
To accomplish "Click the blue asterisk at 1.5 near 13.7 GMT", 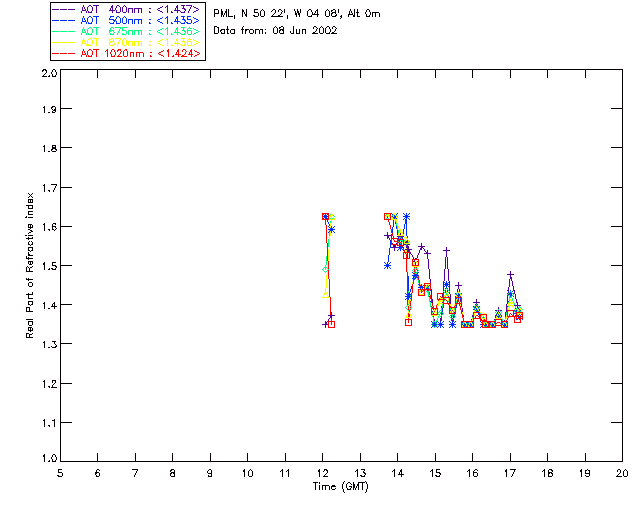I will 387,265.
